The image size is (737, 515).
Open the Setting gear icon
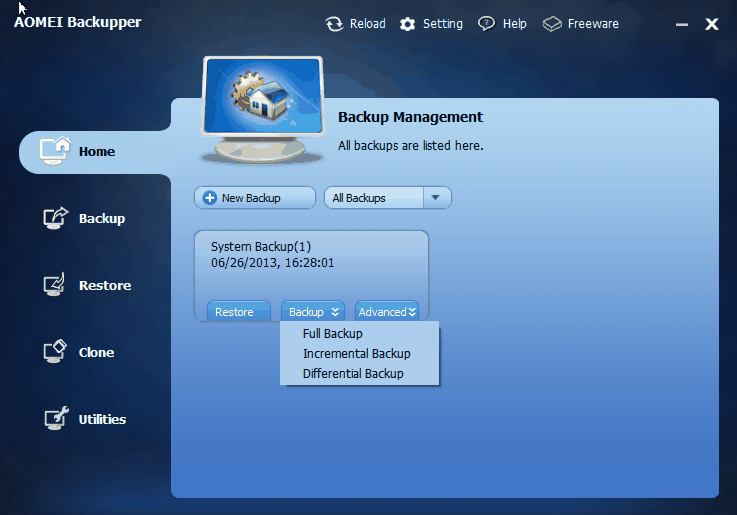pos(408,24)
